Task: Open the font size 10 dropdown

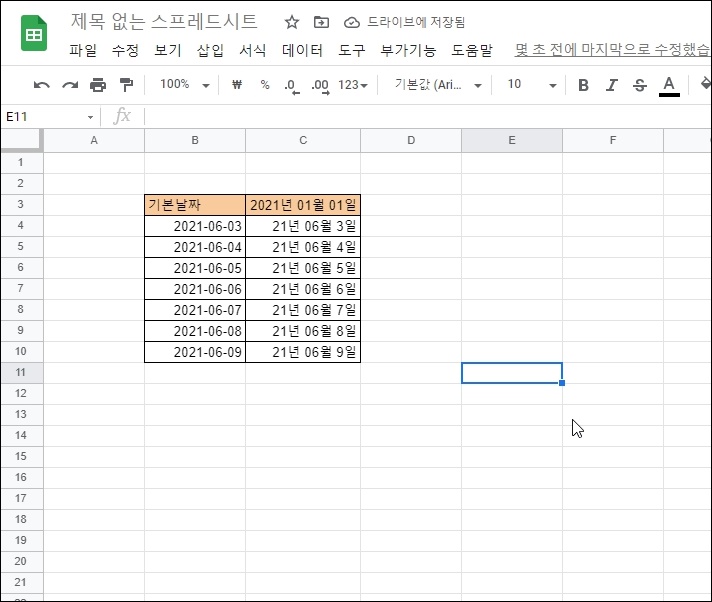Action: (x=531, y=85)
